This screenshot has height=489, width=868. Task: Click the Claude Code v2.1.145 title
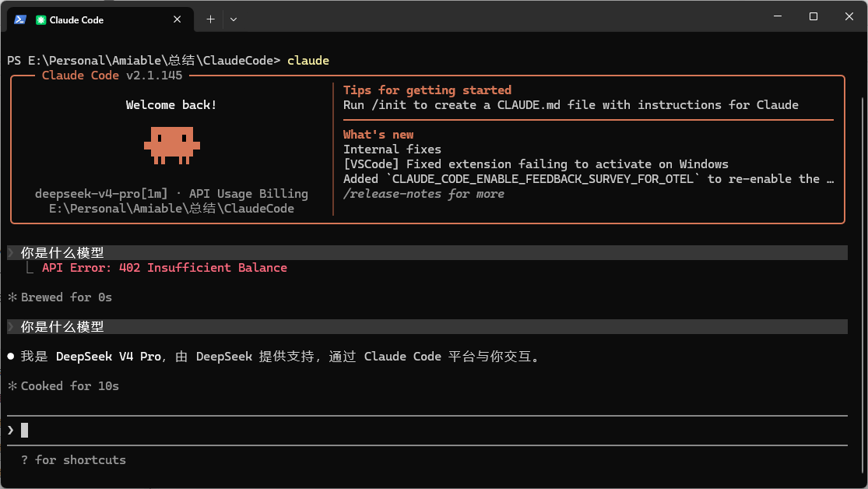click(x=112, y=76)
